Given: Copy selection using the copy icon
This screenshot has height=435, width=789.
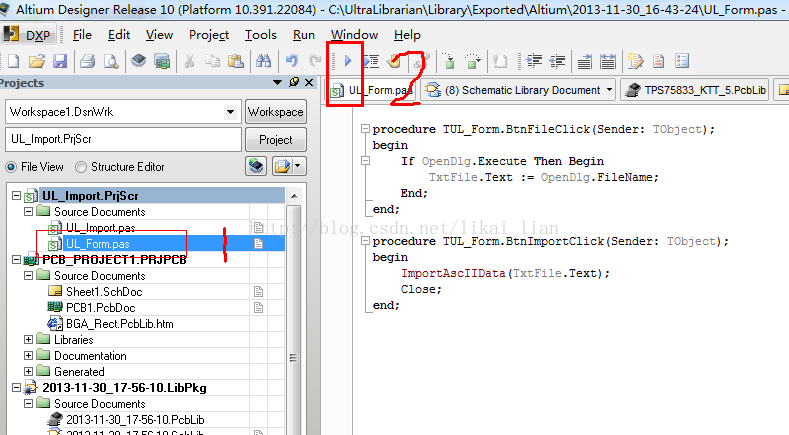Looking at the screenshot, I should pyautogui.click(x=212, y=61).
